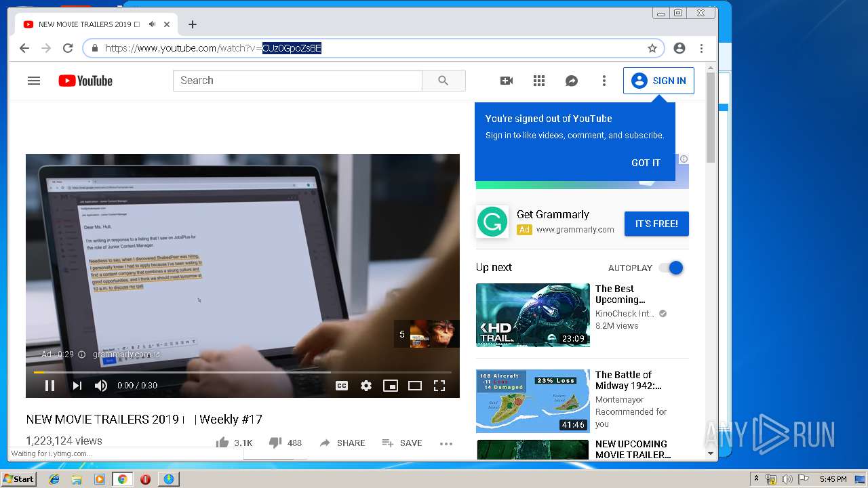868x488 pixels.
Task: Click the video progress bar
Action: 243,372
